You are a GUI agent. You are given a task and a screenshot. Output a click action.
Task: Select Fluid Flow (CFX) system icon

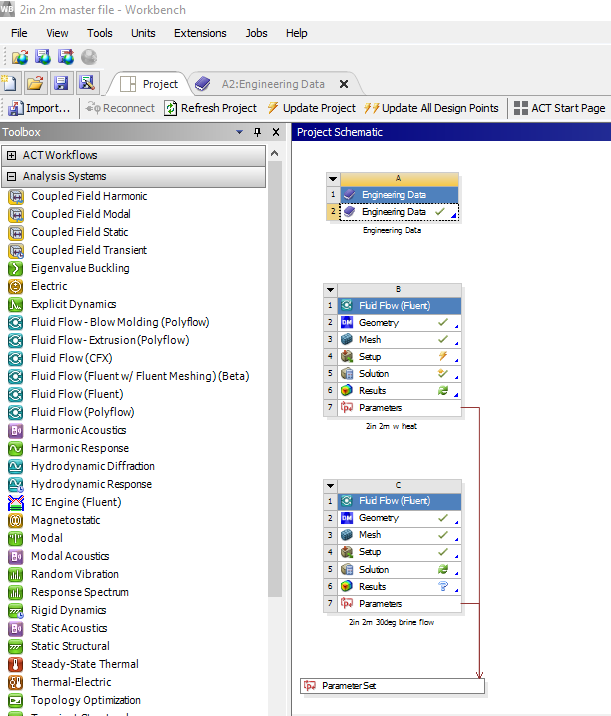point(16,358)
